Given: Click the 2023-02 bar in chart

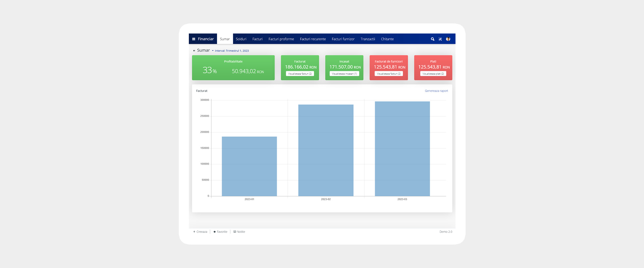Looking at the screenshot, I should click(326, 150).
